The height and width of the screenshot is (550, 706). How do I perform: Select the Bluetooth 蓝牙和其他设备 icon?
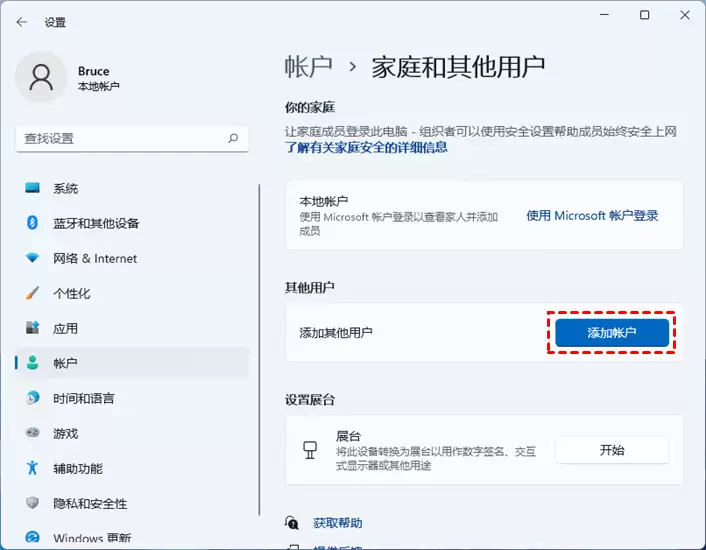[32, 223]
